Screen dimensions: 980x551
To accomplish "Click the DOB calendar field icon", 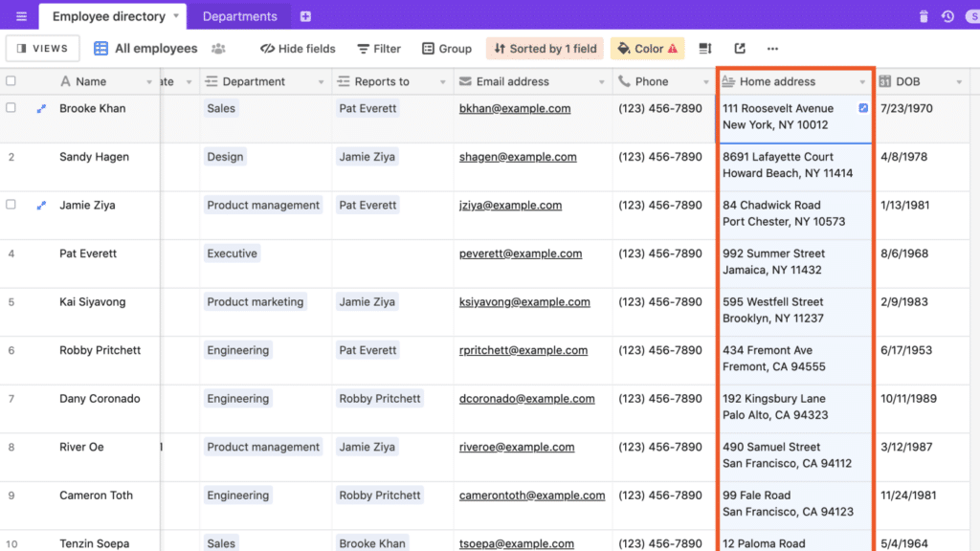I will (885, 81).
